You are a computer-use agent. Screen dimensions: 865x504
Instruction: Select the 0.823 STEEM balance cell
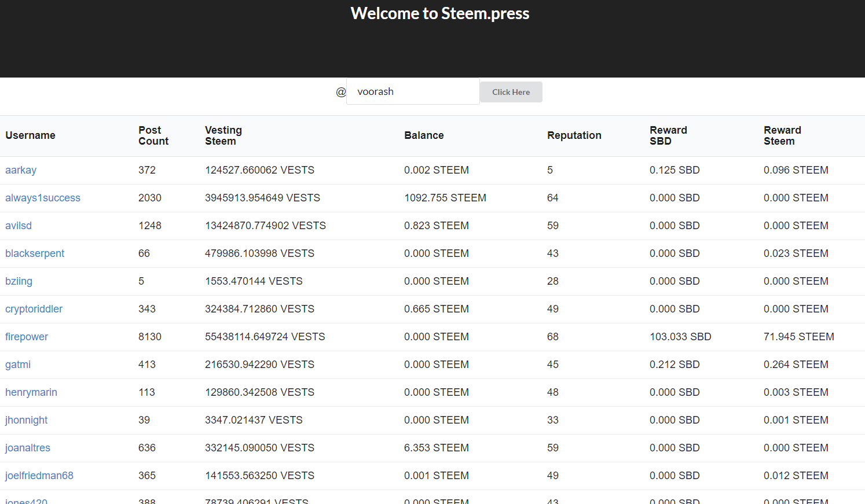coord(437,226)
